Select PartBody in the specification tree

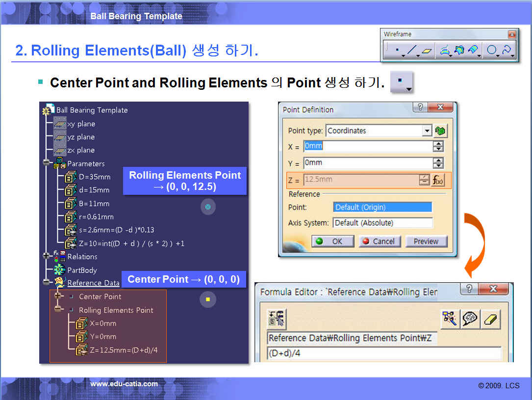(82, 270)
